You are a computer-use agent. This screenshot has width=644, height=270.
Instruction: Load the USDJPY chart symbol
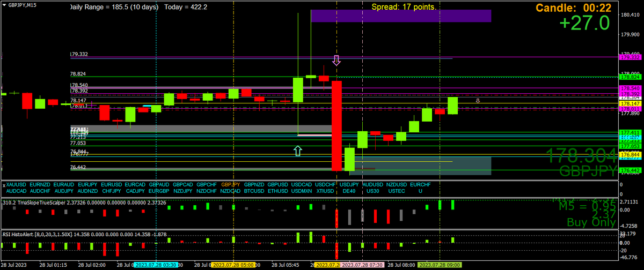click(349, 184)
